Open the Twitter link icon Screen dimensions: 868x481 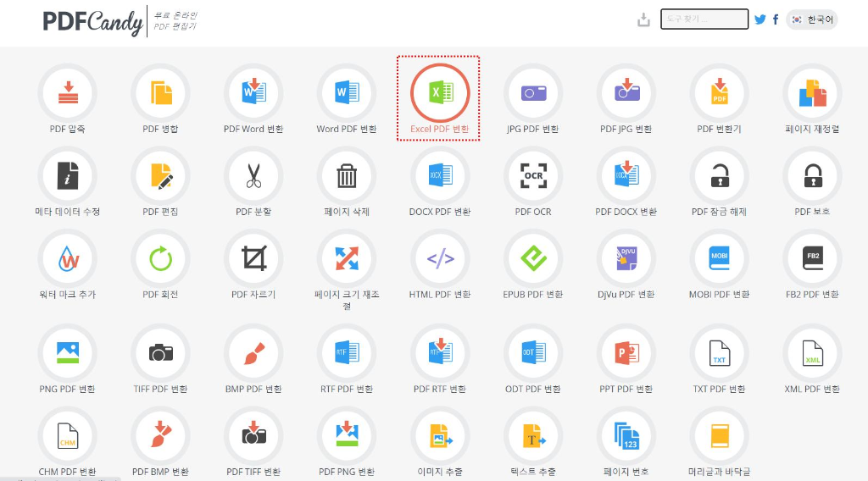tap(760, 19)
